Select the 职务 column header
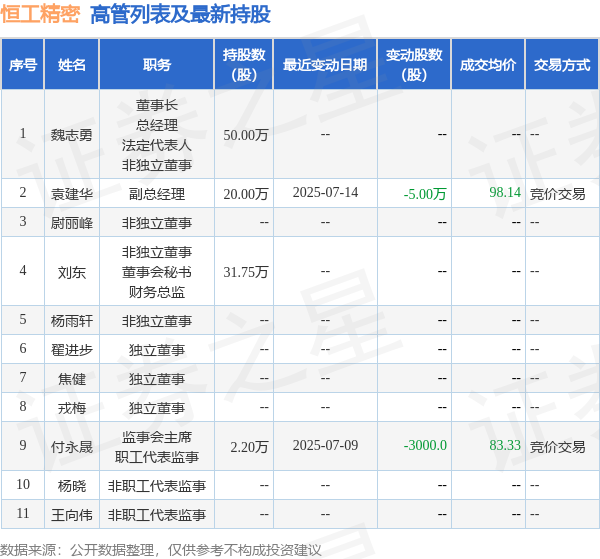The width and height of the screenshot is (600, 559). (157, 65)
